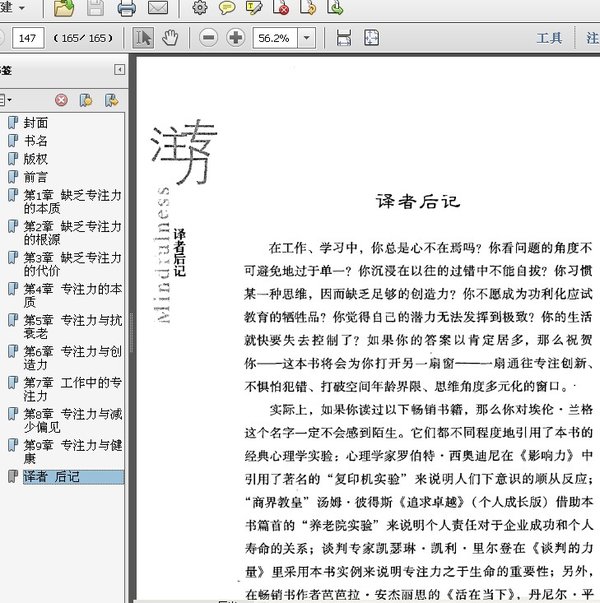Activate the arrow Select tool
This screenshot has width=600, height=603.
pos(144,38)
